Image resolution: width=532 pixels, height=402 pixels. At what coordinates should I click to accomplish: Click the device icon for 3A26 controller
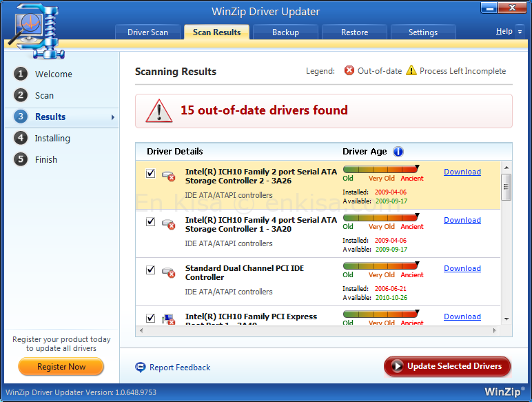168,176
